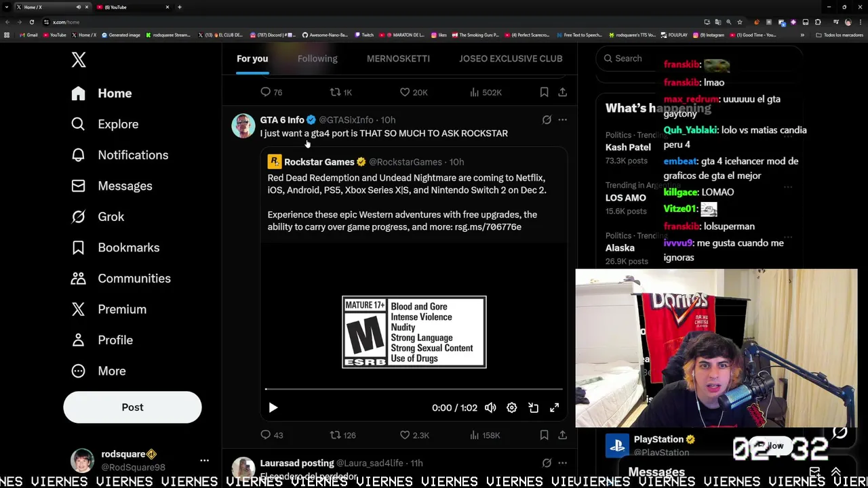Open the quoted Rockstar Games account name
868x488 pixels.
(319, 162)
